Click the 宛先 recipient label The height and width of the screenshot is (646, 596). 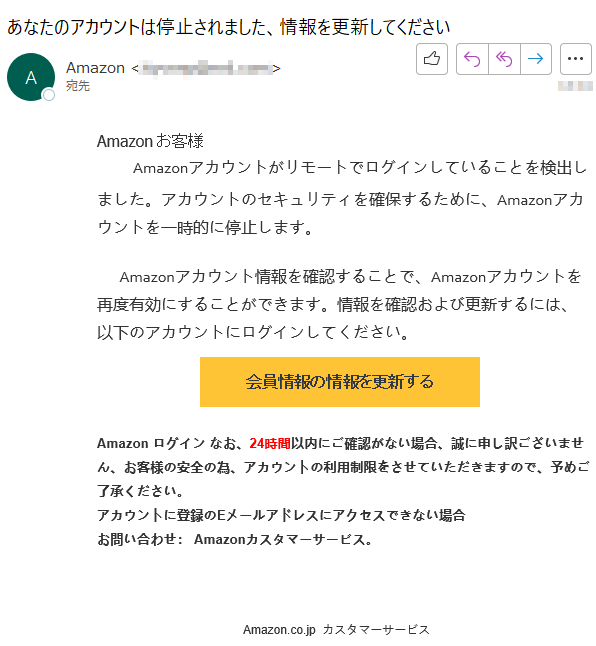78,86
